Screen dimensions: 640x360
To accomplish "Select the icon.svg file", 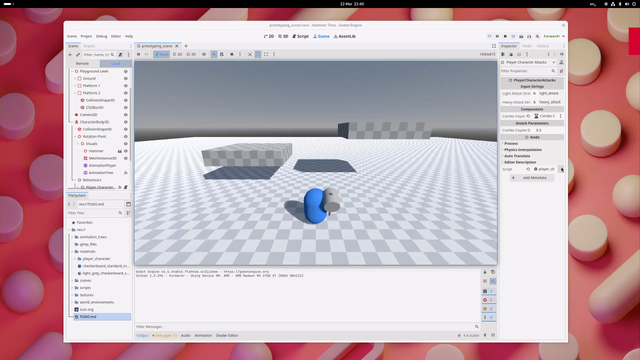I will click(87, 309).
